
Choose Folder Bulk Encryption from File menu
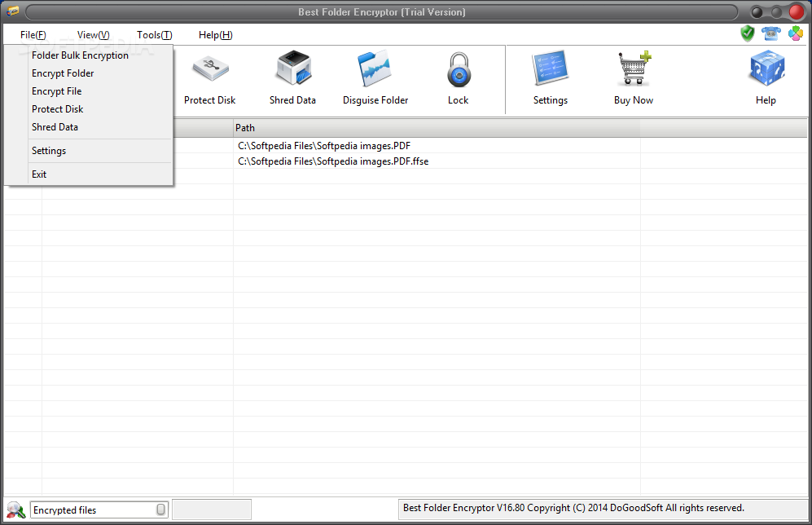tap(89, 55)
